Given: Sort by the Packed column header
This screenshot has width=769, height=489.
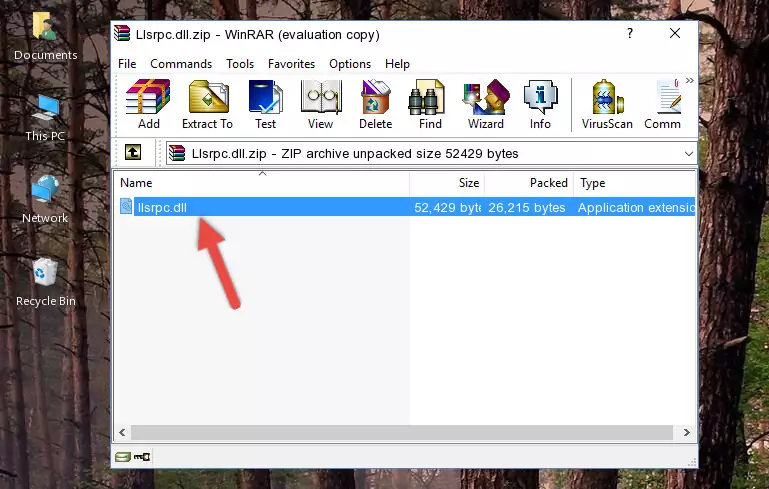Looking at the screenshot, I should (529, 183).
